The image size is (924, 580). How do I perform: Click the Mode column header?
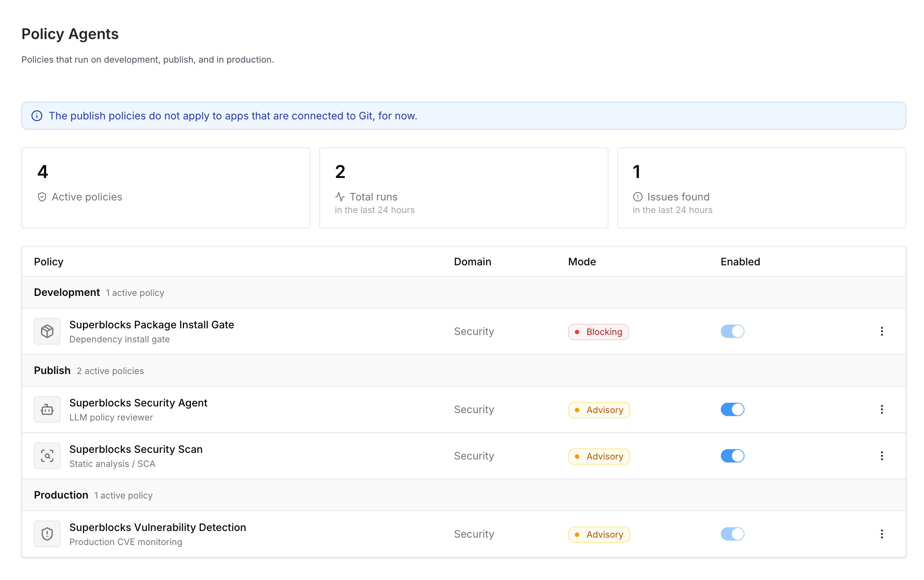582,262
